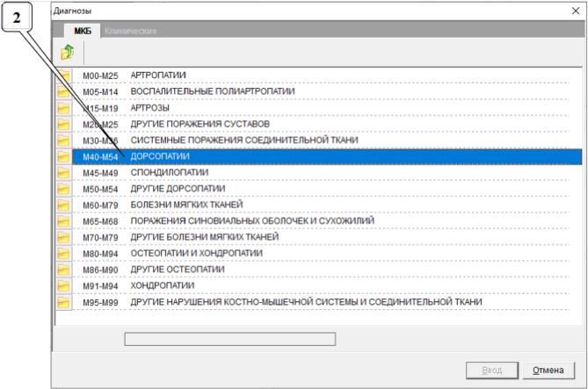Click folder icon of selected Дорсопатии row

tap(63, 156)
